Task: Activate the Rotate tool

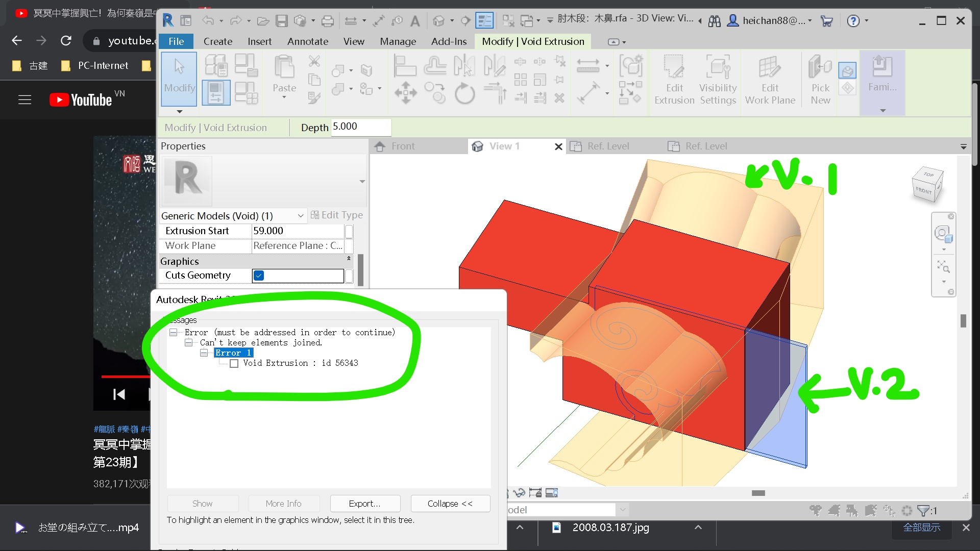Action: point(464,93)
